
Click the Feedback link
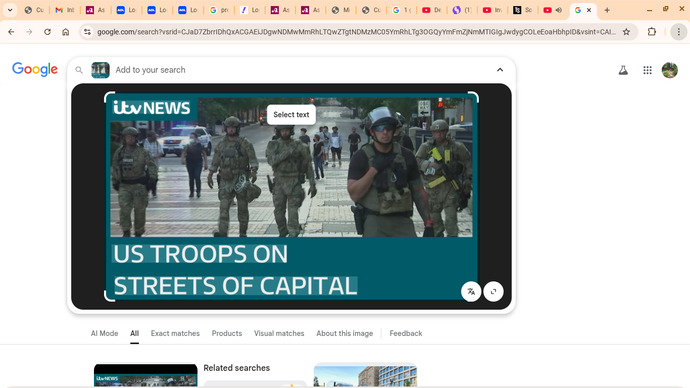click(x=406, y=333)
